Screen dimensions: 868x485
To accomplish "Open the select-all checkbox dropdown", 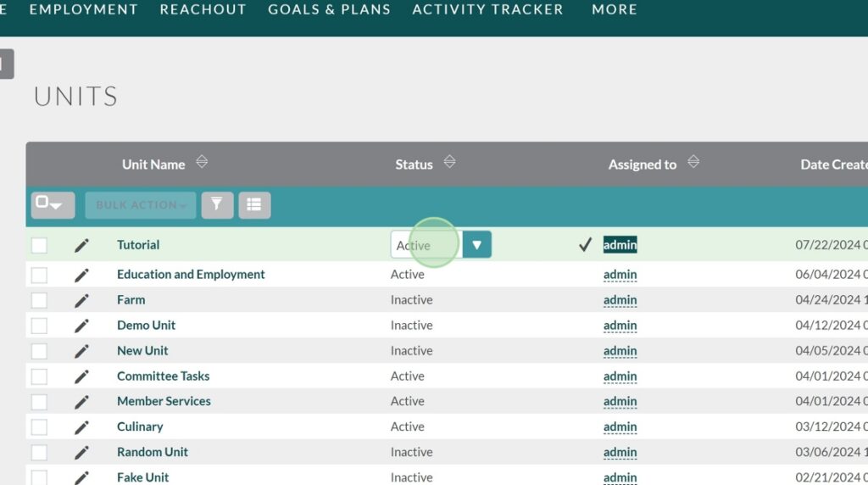I will (x=53, y=205).
